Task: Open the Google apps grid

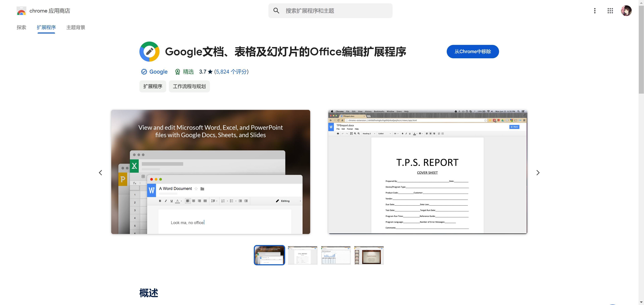Action: [x=610, y=11]
